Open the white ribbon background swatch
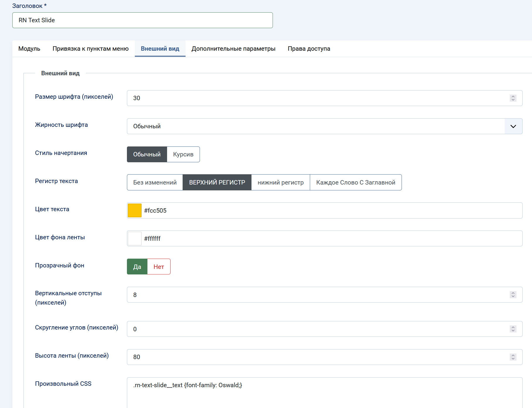This screenshot has height=408, width=532. 135,238
